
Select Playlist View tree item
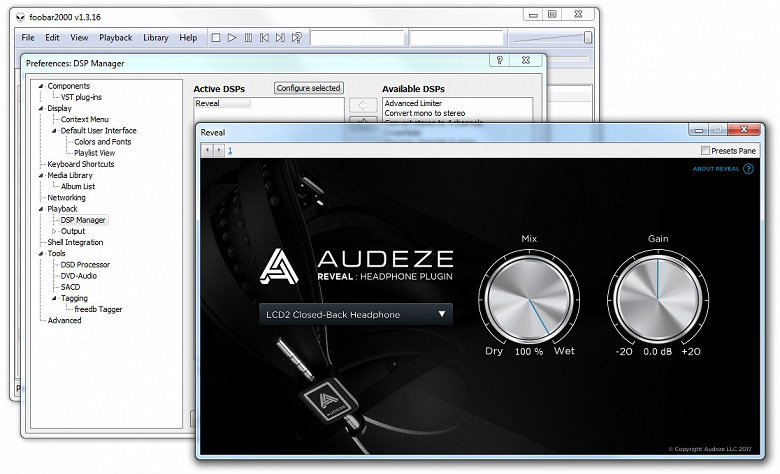95,153
